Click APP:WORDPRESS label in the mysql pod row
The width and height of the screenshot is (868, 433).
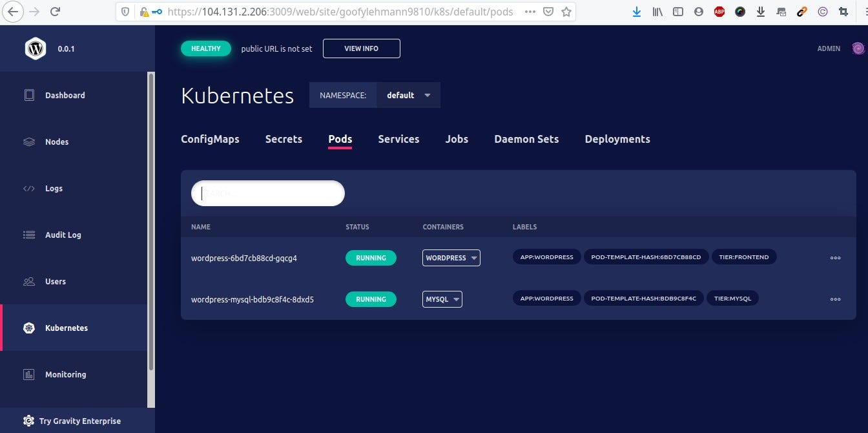pos(547,299)
